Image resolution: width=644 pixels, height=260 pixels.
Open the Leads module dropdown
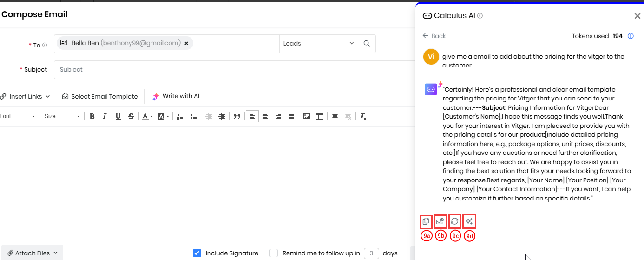pos(318,44)
